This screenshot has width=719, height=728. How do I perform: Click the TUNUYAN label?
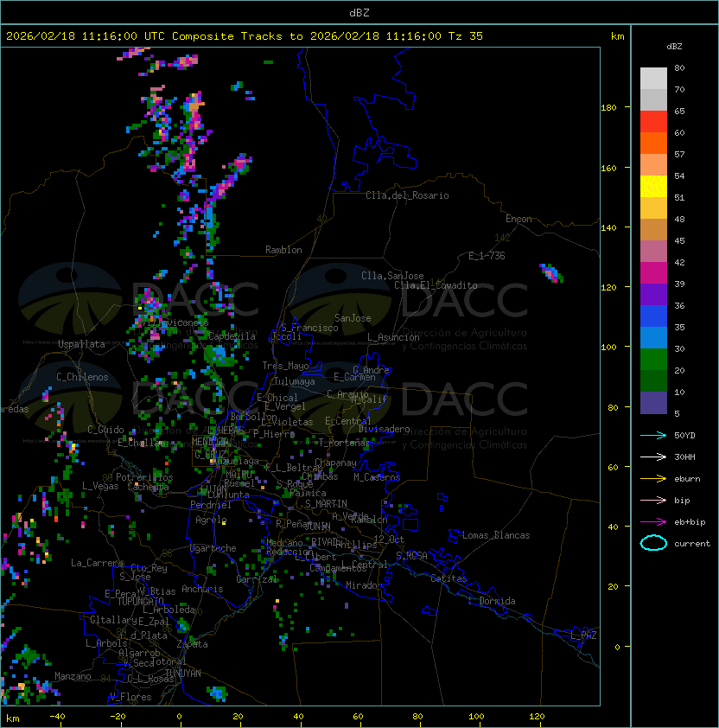183,674
